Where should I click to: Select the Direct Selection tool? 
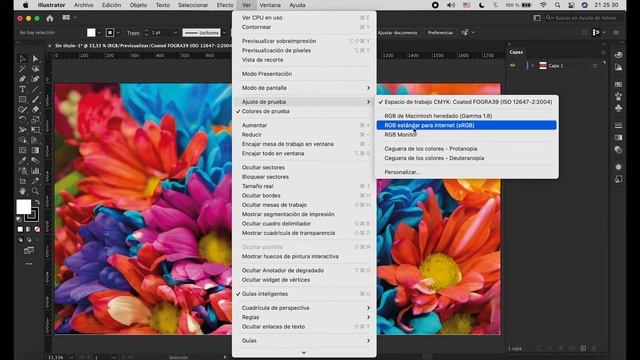coord(36,59)
